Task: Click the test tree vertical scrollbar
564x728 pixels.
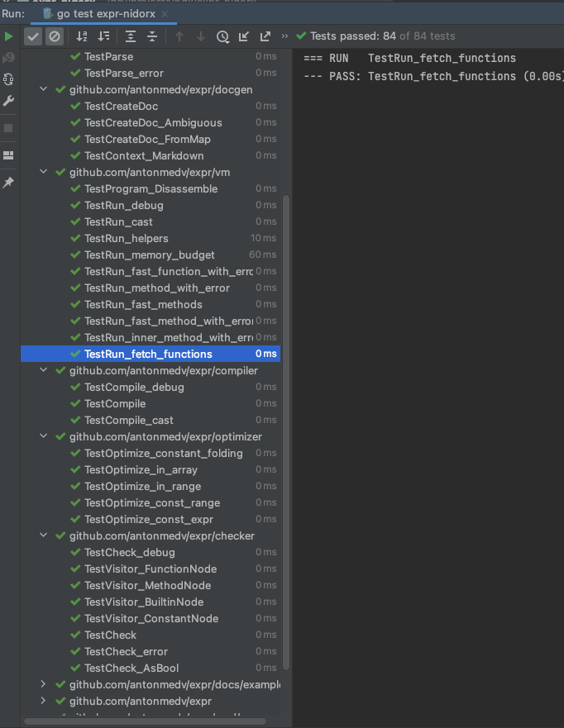Action: coord(286,432)
